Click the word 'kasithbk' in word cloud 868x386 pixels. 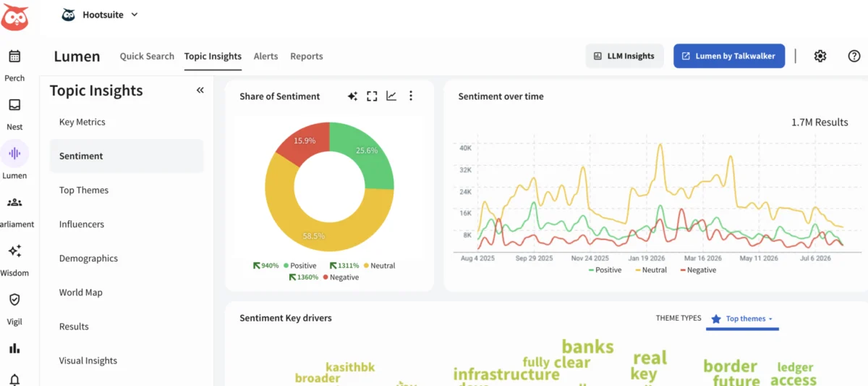pyautogui.click(x=350, y=367)
